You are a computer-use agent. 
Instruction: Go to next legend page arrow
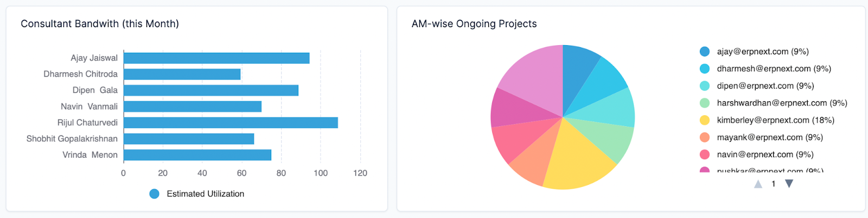point(789,184)
